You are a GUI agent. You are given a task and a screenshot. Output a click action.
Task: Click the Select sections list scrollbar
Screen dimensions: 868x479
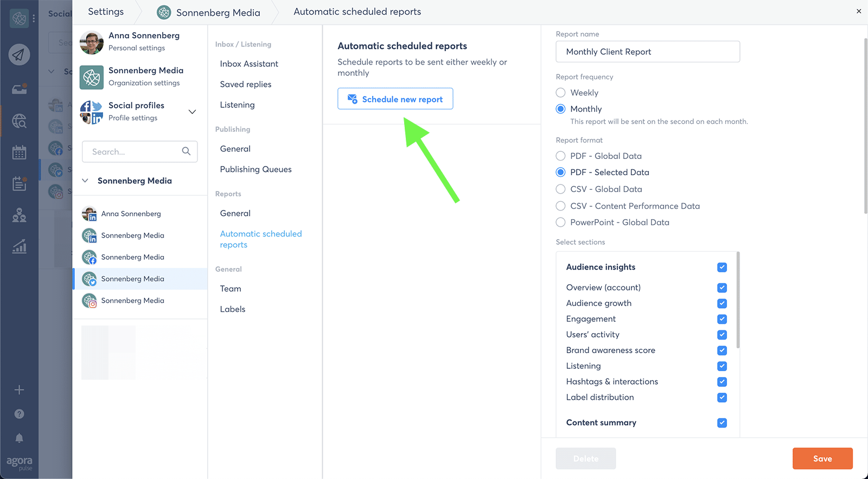coord(738,300)
